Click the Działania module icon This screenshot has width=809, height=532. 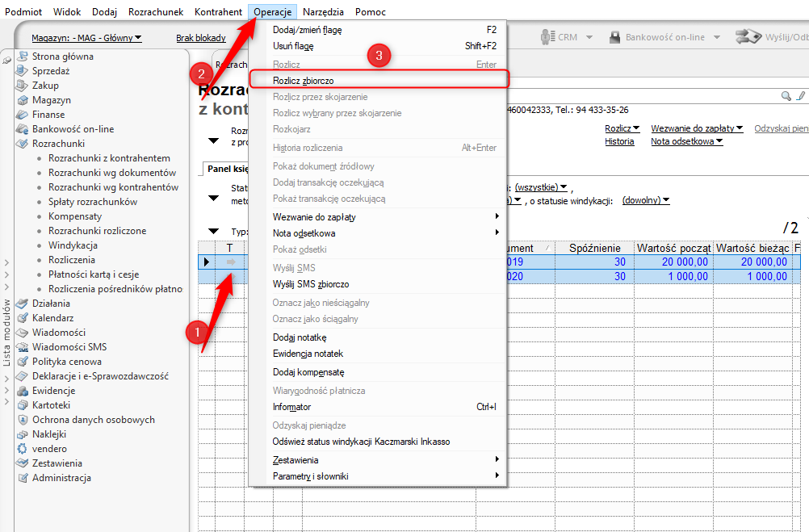[22, 304]
